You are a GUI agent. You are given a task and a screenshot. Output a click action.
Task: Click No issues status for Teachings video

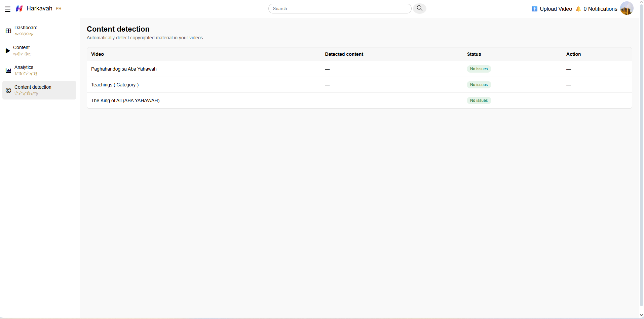479,85
